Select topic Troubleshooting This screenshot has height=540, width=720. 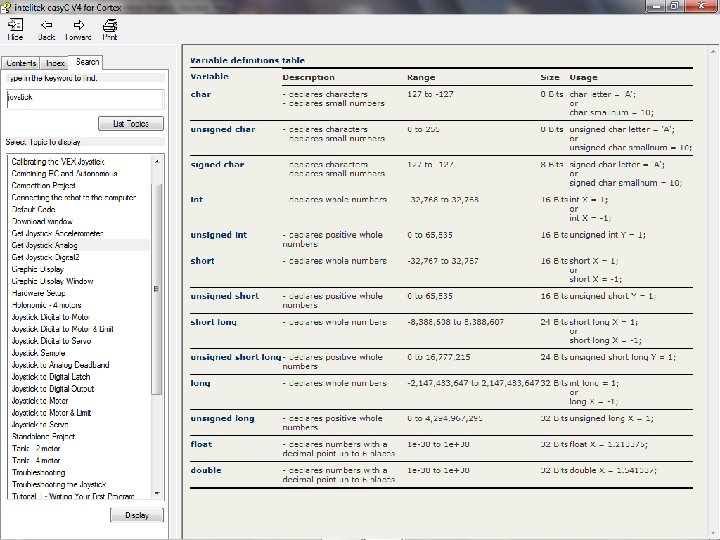39,472
